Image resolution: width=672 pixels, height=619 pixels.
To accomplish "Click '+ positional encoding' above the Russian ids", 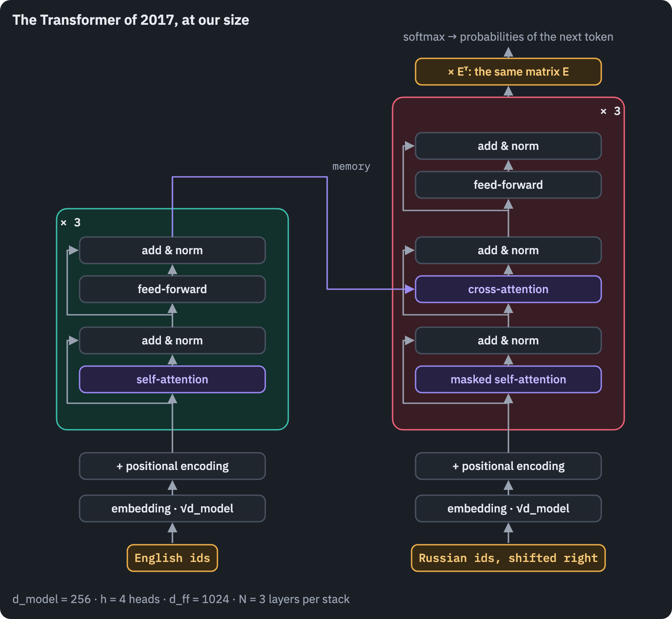I will [x=508, y=466].
